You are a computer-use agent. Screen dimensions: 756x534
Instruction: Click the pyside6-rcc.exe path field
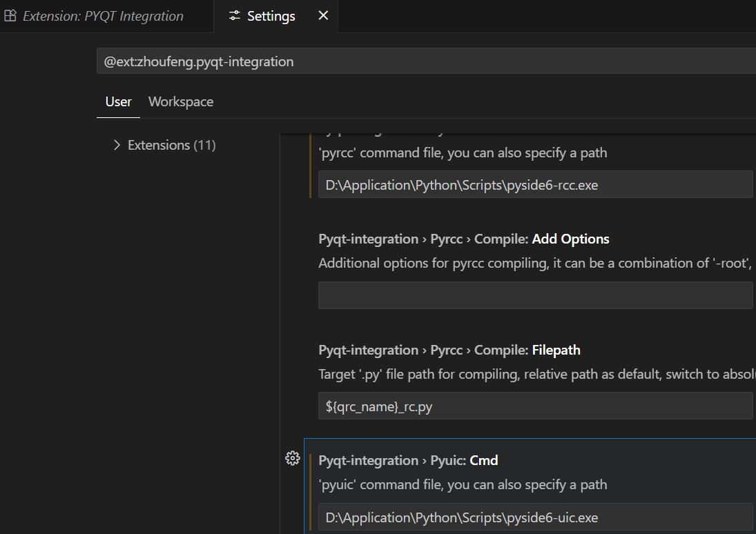point(535,185)
